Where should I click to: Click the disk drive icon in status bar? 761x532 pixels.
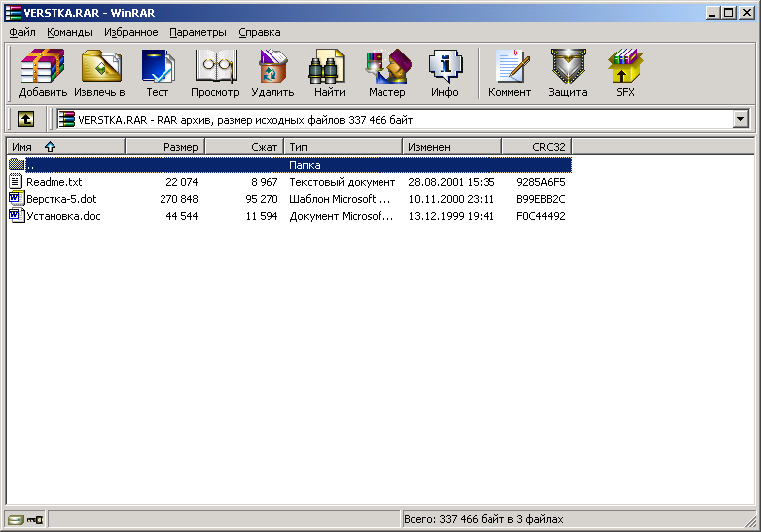(15, 520)
